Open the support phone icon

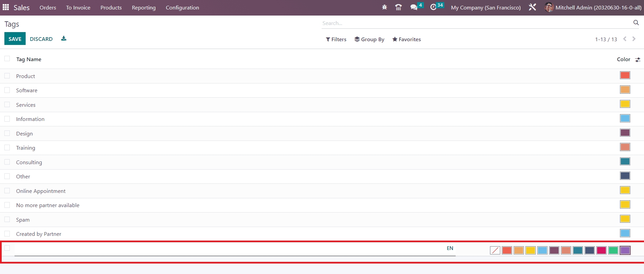pyautogui.click(x=398, y=7)
